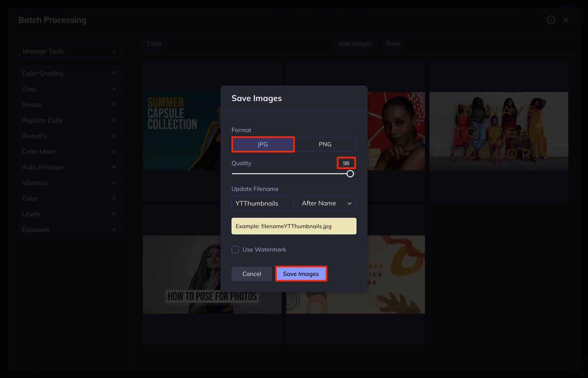Remove the Color Grading tool

point(114,73)
